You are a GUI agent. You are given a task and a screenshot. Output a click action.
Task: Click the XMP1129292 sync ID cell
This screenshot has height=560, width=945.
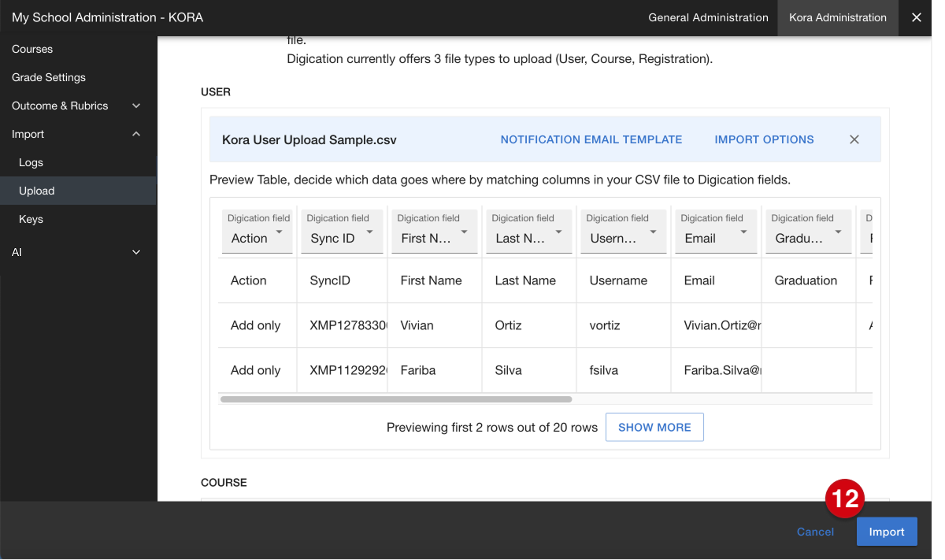[342, 370]
